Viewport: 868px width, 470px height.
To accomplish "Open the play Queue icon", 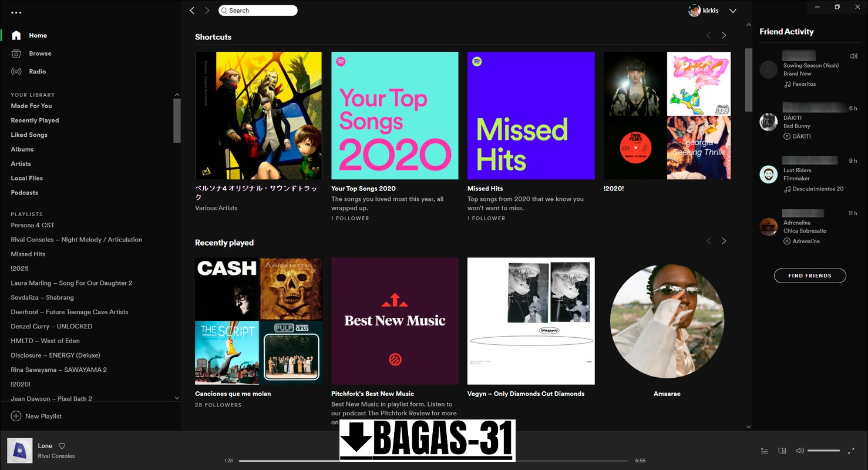I will 765,451.
